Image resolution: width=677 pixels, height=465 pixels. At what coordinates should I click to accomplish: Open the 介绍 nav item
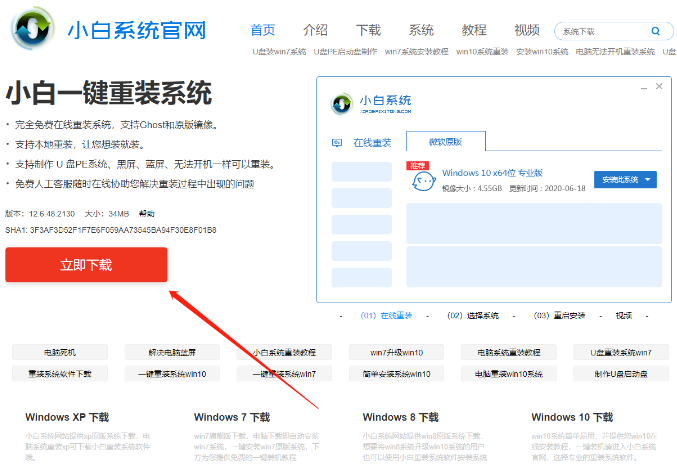(315, 30)
